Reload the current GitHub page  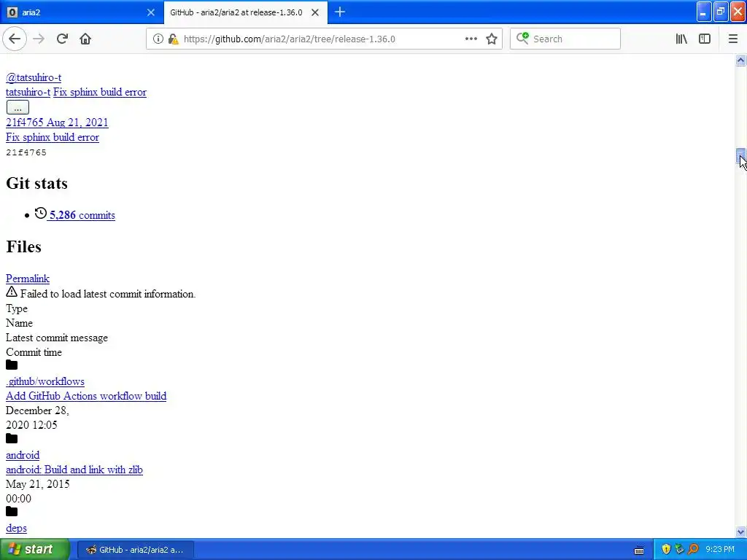point(62,39)
